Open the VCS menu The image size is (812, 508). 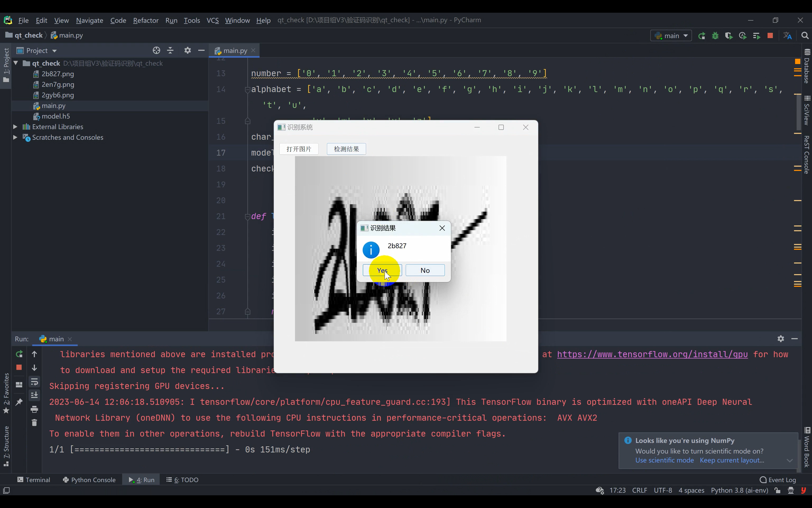click(x=213, y=20)
